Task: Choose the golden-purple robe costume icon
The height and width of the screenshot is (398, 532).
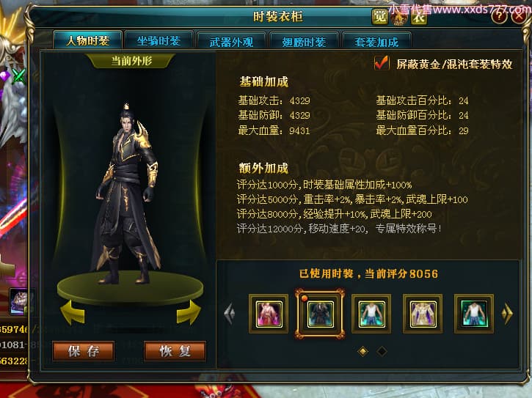Action: 423,314
